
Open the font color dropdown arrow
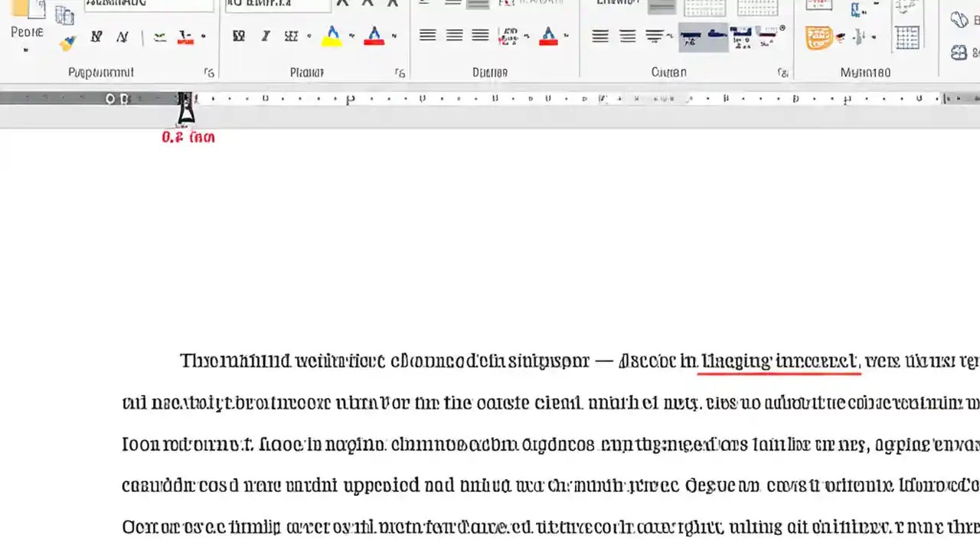tap(394, 36)
